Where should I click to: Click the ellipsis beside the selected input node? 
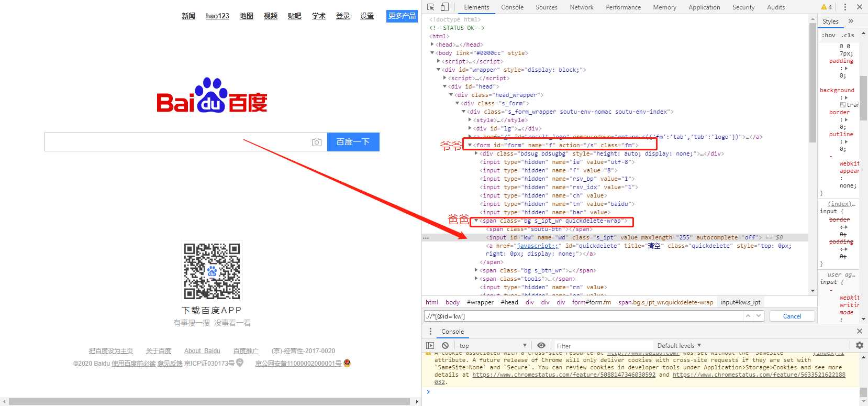pyautogui.click(x=426, y=238)
